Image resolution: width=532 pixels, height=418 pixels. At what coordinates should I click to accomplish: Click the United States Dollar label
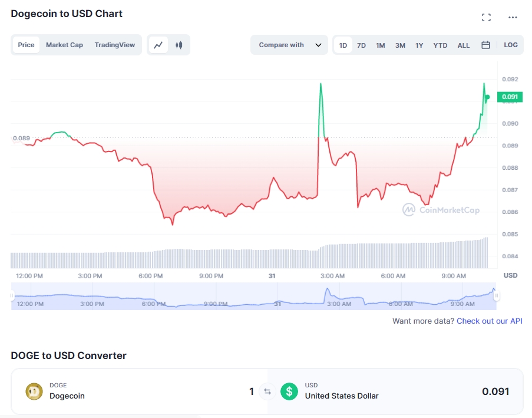click(342, 396)
